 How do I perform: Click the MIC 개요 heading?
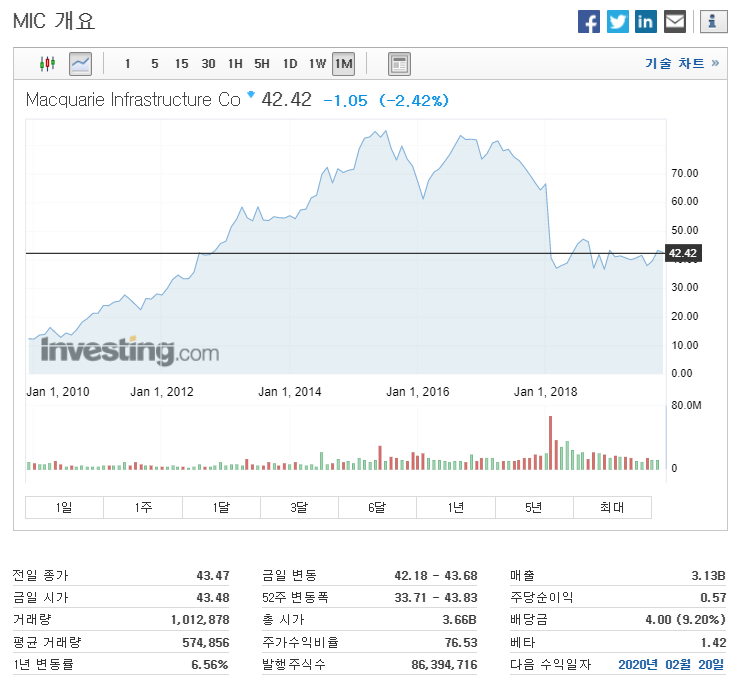pos(54,21)
